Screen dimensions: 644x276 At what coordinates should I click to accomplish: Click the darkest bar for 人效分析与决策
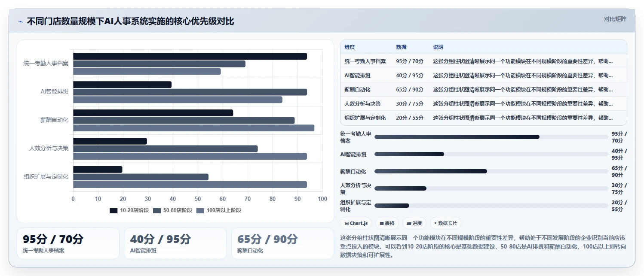pyautogui.click(x=110, y=141)
